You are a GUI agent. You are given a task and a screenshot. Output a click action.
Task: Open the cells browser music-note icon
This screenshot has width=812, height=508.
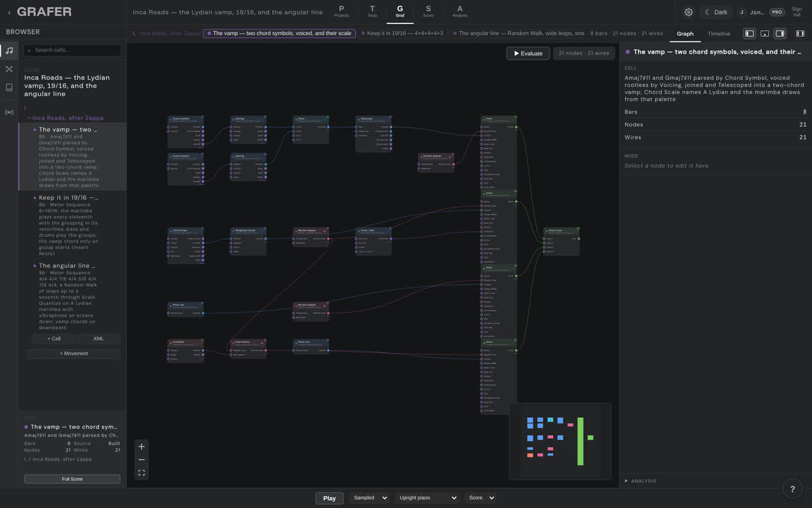click(9, 50)
